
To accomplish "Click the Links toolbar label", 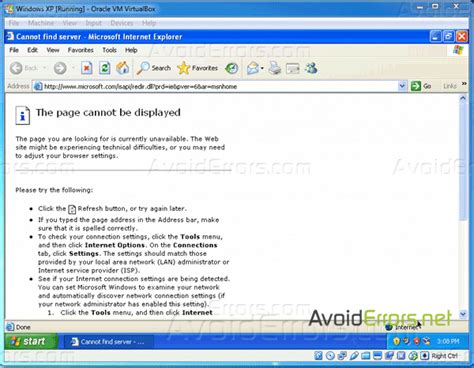I will pyautogui.click(x=449, y=86).
